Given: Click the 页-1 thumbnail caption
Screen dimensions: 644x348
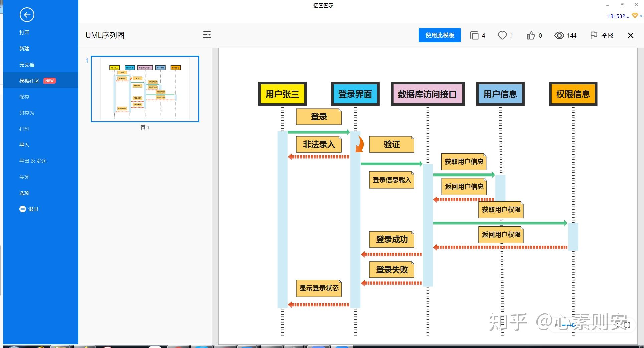Looking at the screenshot, I should point(145,127).
